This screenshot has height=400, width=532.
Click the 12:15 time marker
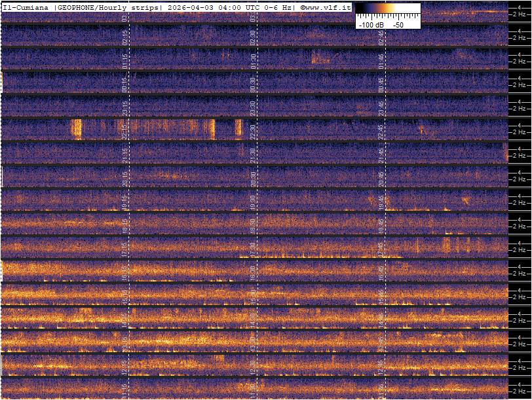coord(125,367)
